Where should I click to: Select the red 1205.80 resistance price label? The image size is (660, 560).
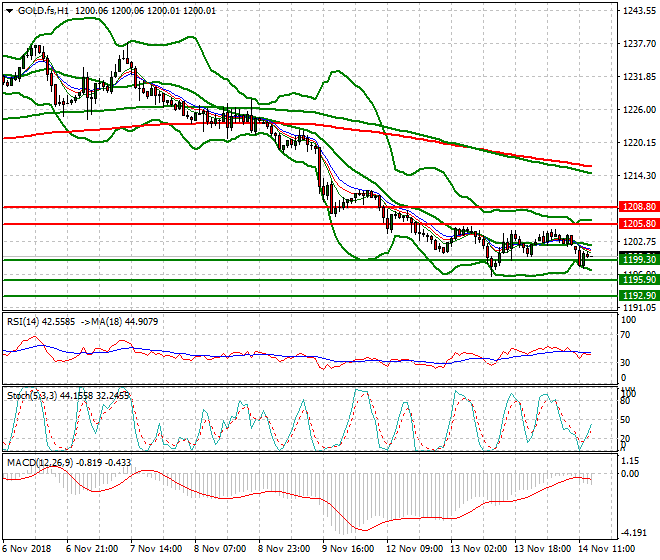[639, 224]
